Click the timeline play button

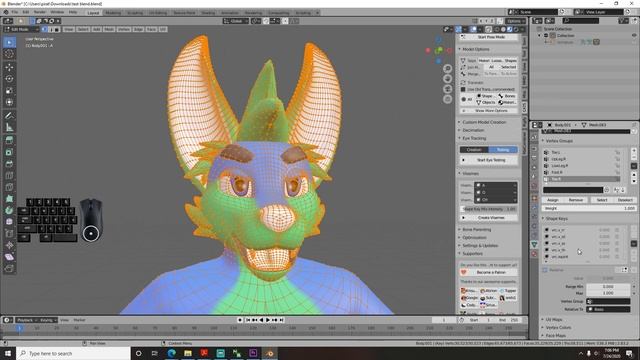268,320
